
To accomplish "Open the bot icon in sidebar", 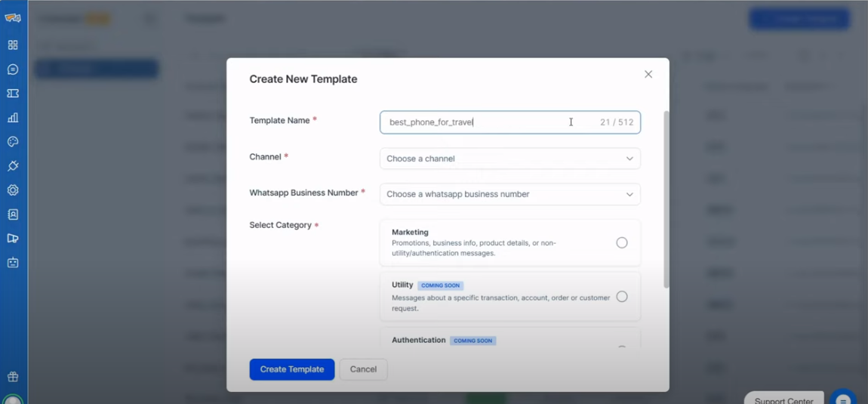I will 13,262.
